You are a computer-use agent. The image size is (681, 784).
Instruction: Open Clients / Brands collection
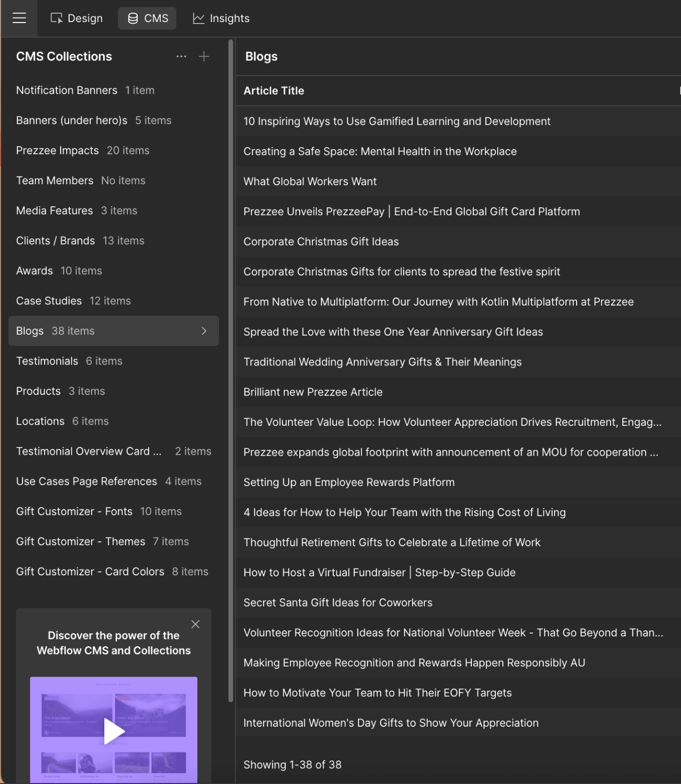114,241
